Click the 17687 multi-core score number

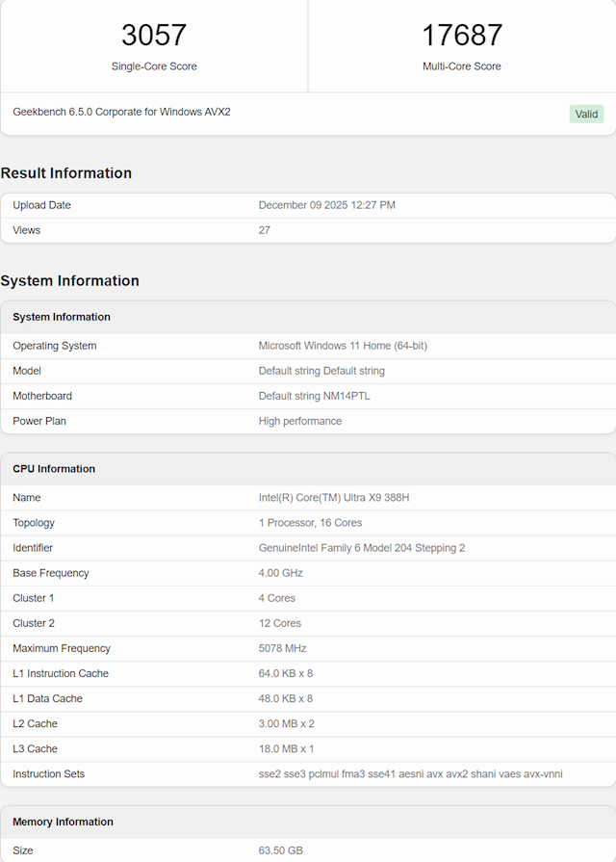click(462, 36)
